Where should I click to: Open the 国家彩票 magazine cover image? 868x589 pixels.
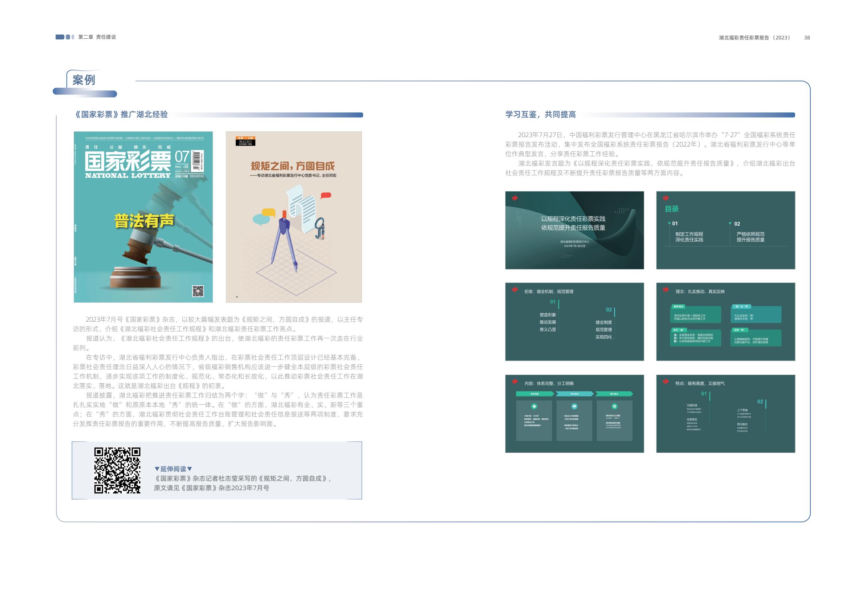tap(143, 217)
